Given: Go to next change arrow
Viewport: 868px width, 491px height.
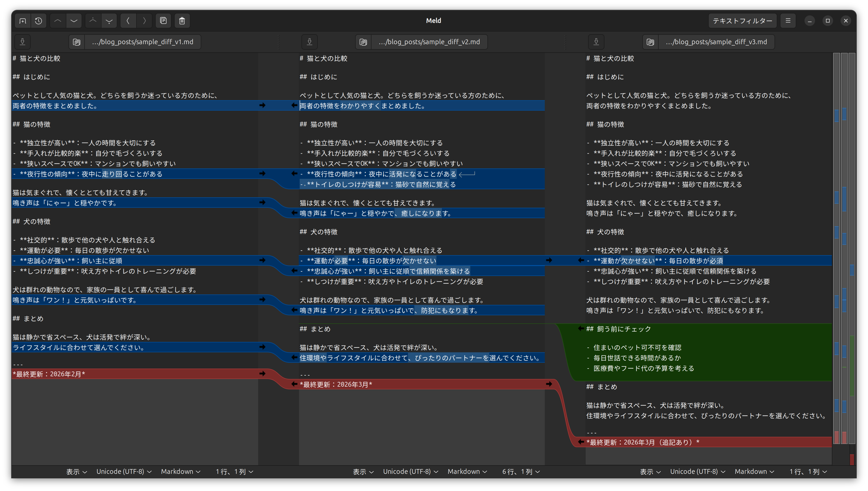Looking at the screenshot, I should [74, 21].
